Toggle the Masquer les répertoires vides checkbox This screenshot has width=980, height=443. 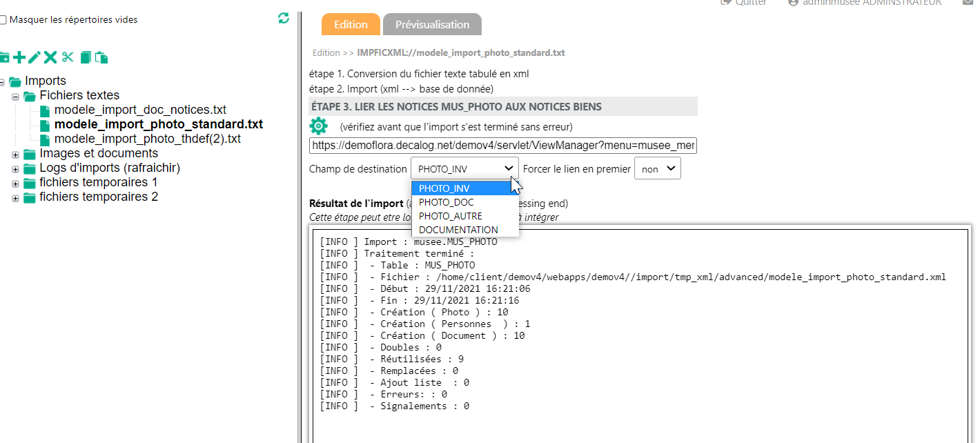point(3,20)
